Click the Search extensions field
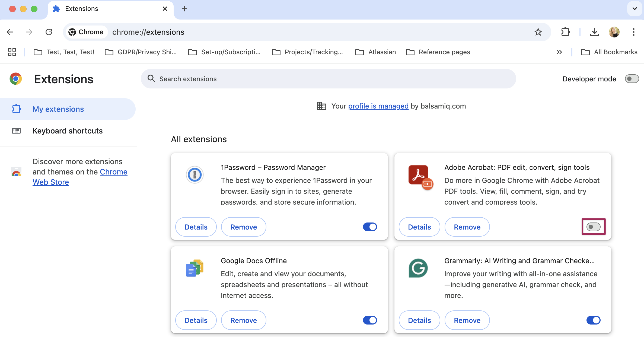The width and height of the screenshot is (644, 337). point(328,79)
